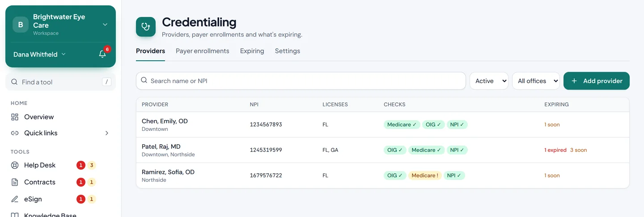This screenshot has height=217, width=644.
Task: Switch to the Providers tab
Action: pyautogui.click(x=150, y=51)
